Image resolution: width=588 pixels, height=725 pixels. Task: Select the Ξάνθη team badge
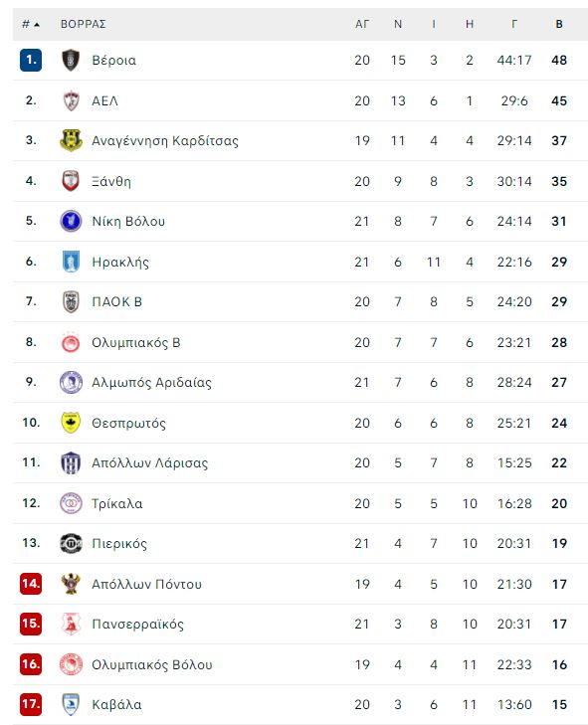[71, 181]
